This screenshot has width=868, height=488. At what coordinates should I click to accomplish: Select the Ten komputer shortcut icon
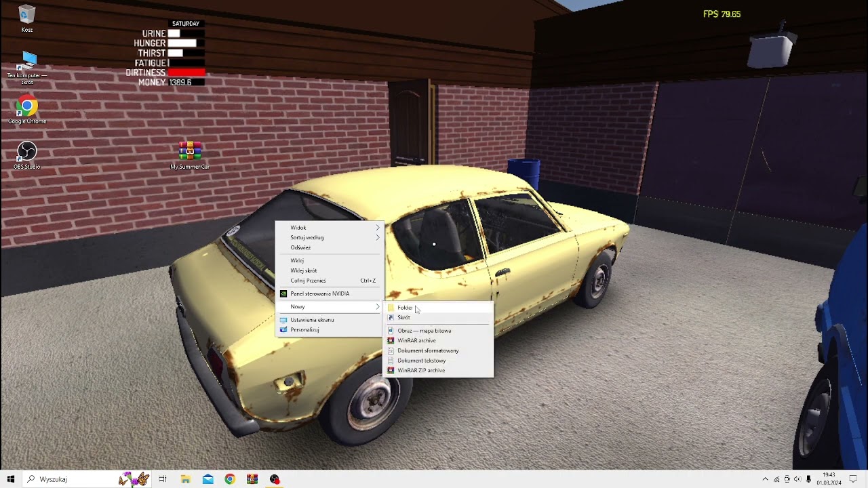[x=27, y=68]
